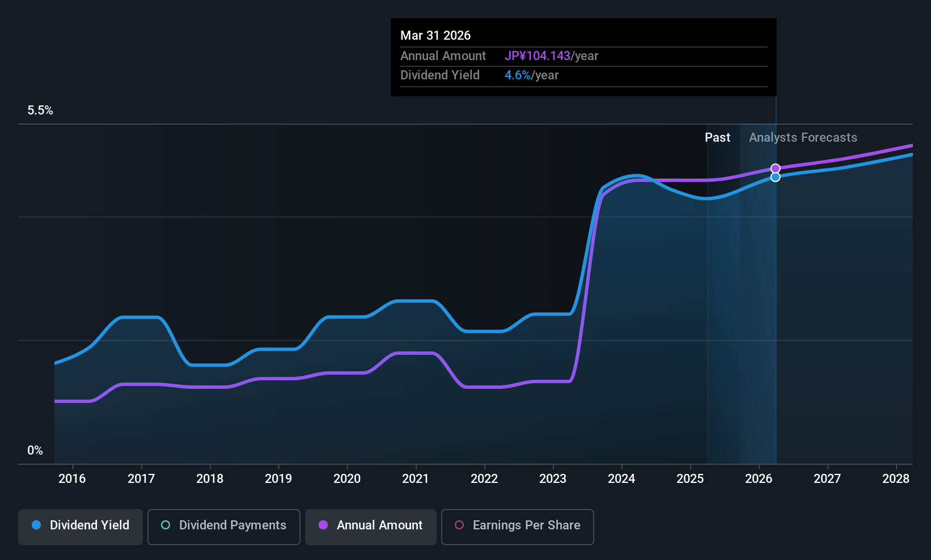Click the 2026 x-axis label

click(x=759, y=479)
